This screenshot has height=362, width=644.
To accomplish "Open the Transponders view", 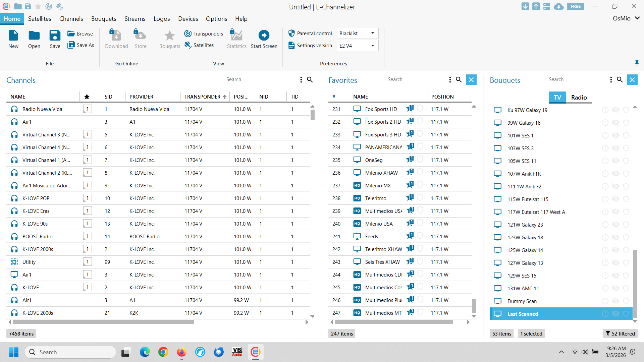I will coord(204,34).
